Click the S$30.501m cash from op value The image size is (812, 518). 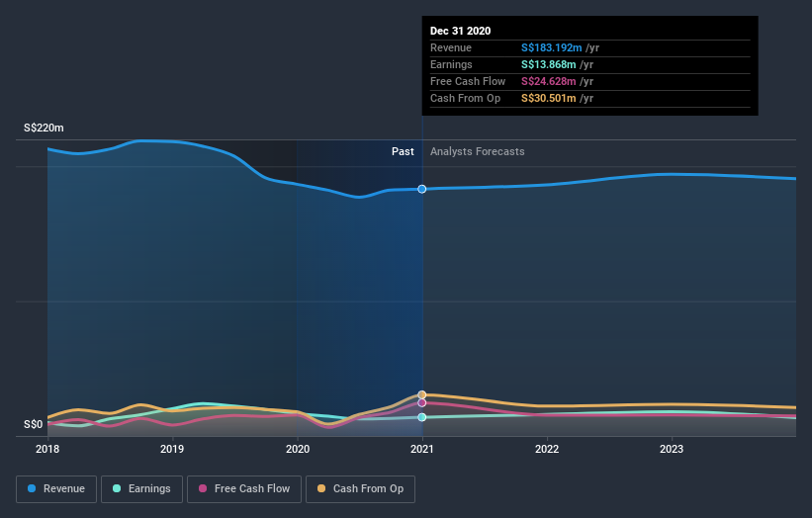548,98
